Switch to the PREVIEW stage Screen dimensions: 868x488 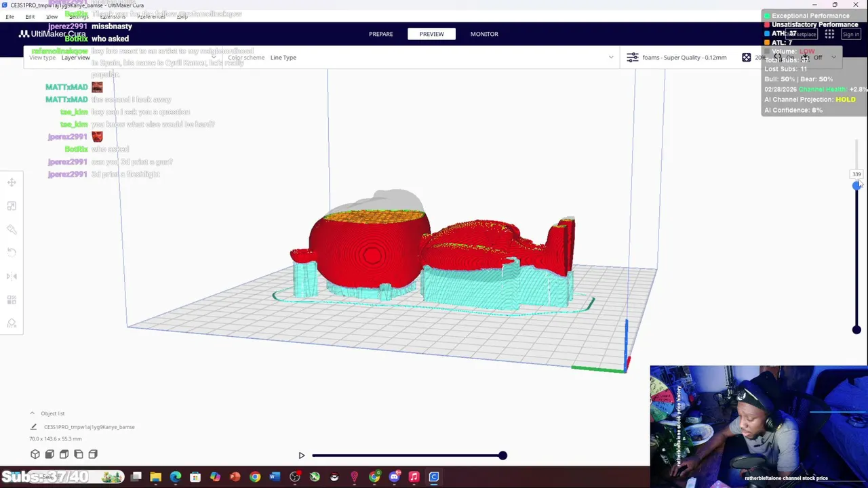tap(431, 34)
